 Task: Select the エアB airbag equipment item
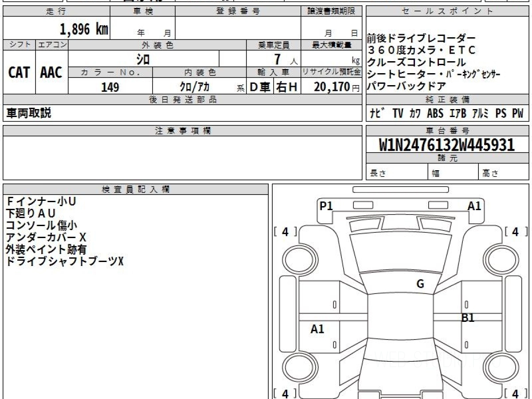[x=457, y=113]
